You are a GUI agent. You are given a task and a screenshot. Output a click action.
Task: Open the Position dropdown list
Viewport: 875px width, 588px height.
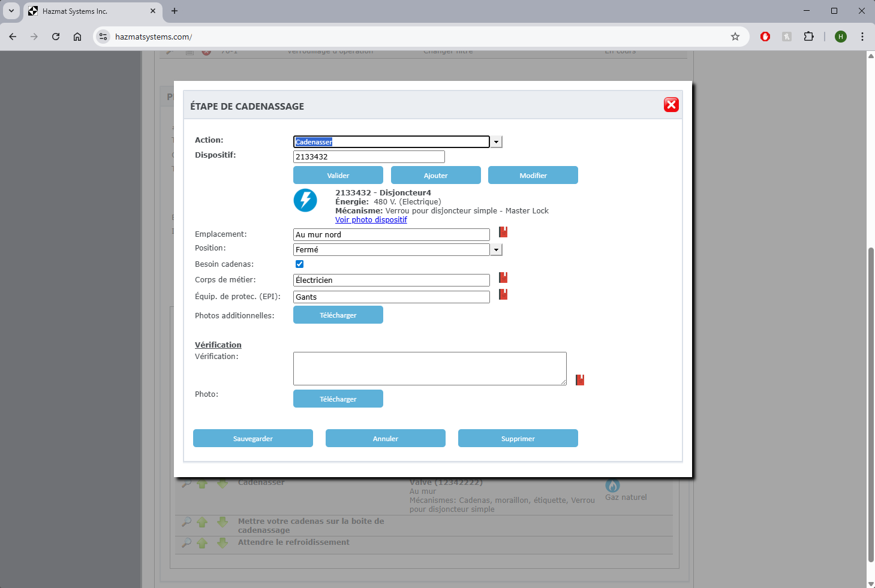pos(496,250)
